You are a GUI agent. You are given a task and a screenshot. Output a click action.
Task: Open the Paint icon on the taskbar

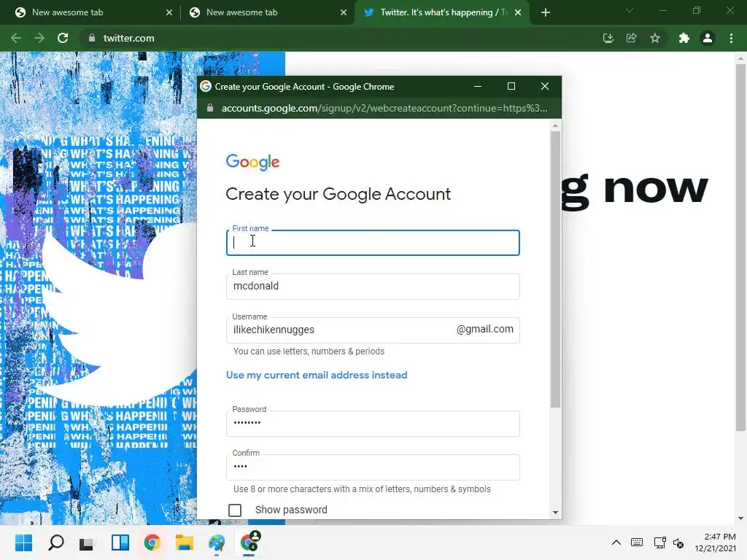click(x=216, y=542)
